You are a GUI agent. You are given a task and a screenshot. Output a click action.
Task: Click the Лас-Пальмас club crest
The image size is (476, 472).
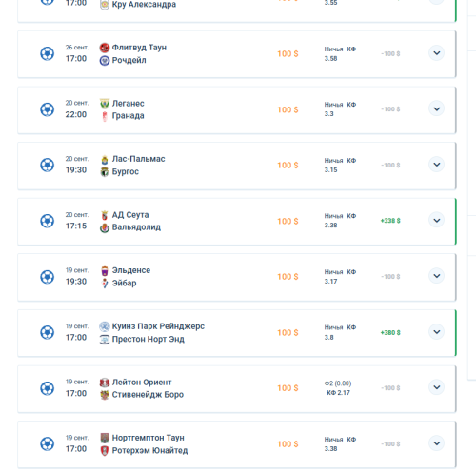click(105, 159)
